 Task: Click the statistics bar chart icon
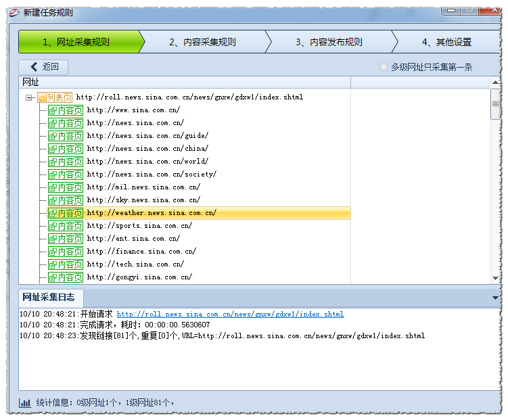click(x=25, y=403)
